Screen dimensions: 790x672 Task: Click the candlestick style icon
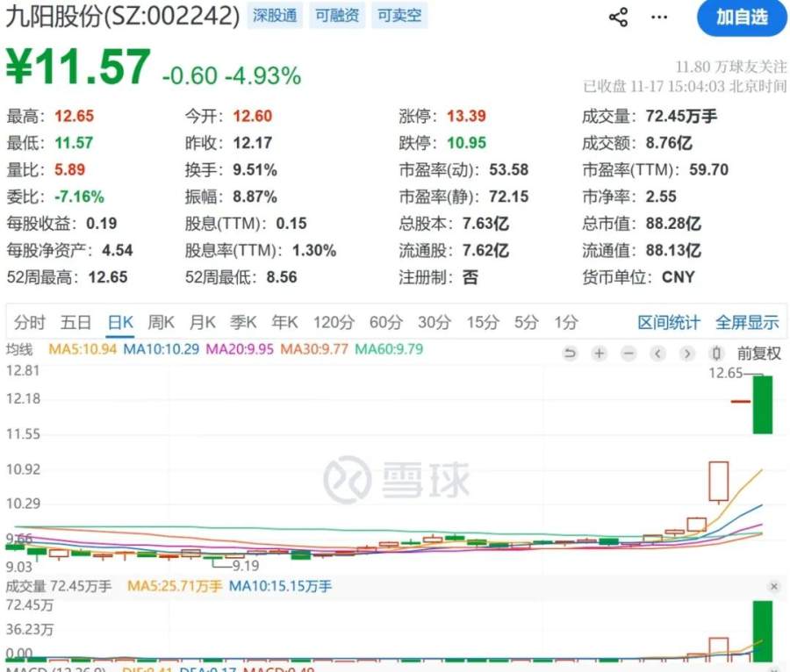(x=716, y=354)
